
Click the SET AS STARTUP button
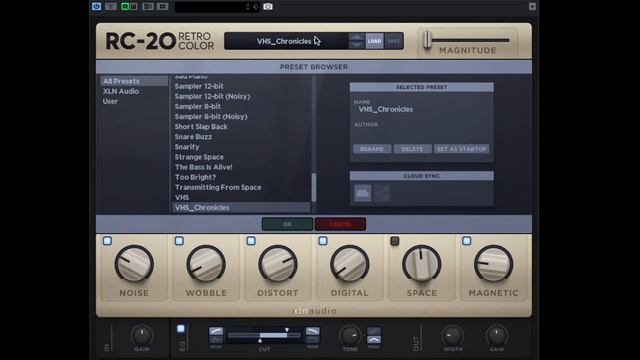(x=461, y=149)
